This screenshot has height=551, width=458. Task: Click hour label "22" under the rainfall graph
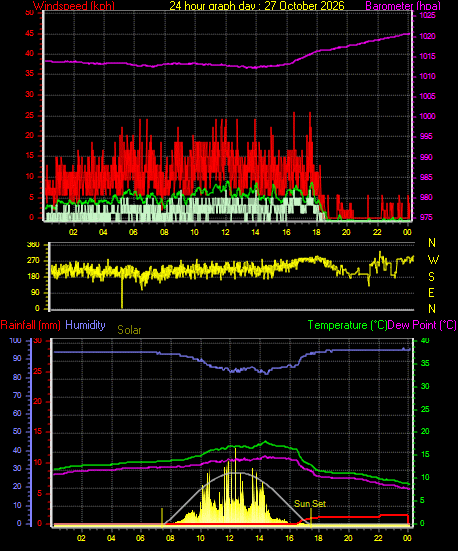378,538
